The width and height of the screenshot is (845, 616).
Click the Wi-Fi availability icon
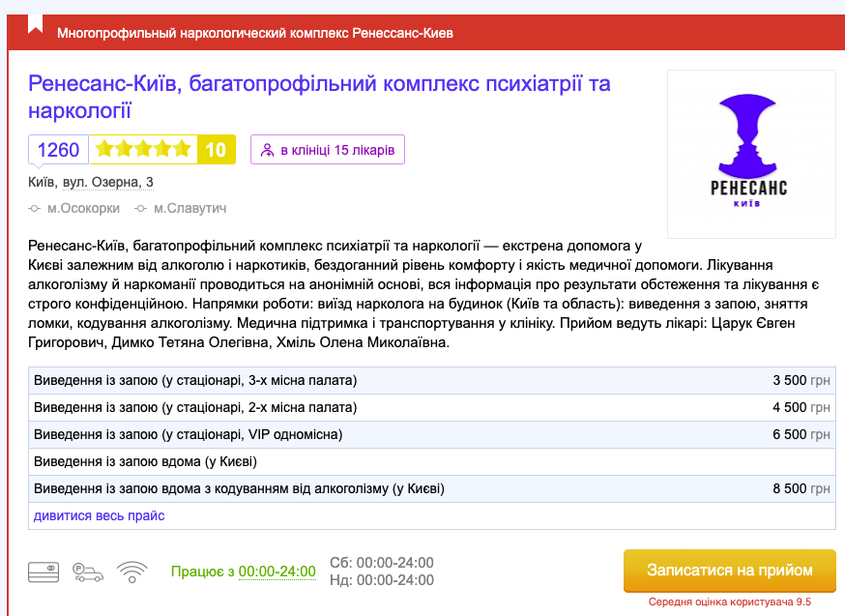[131, 572]
